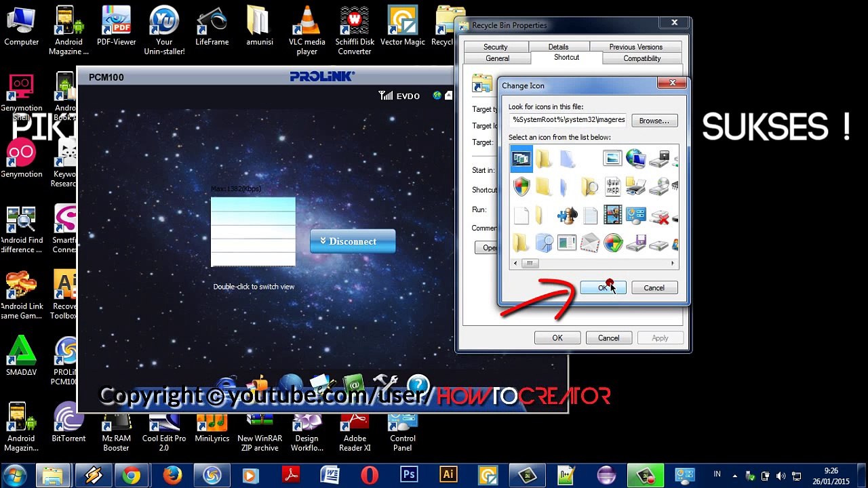Screen dimensions: 868x488
Task: Switch to the Details tab
Action: (x=558, y=47)
